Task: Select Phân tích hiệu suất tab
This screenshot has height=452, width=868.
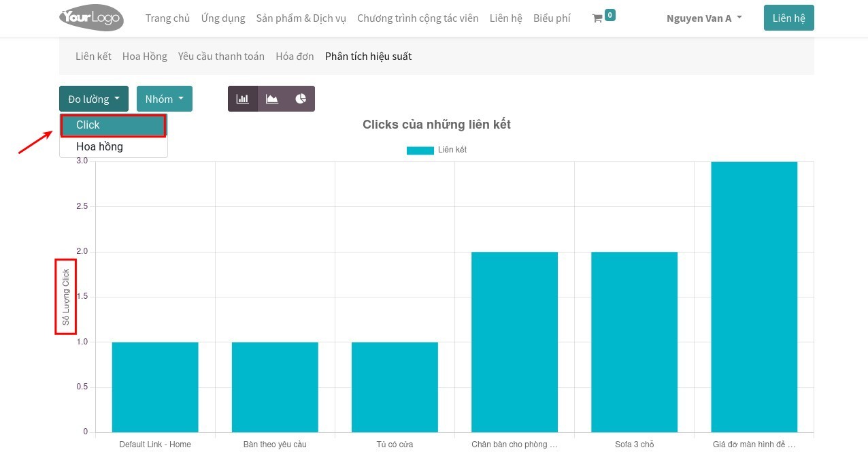Action: point(368,56)
